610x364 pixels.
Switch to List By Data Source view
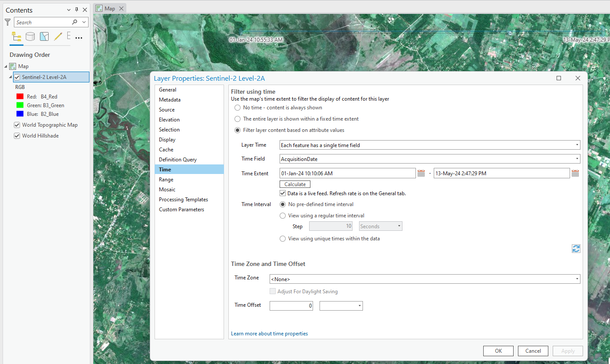tap(30, 36)
